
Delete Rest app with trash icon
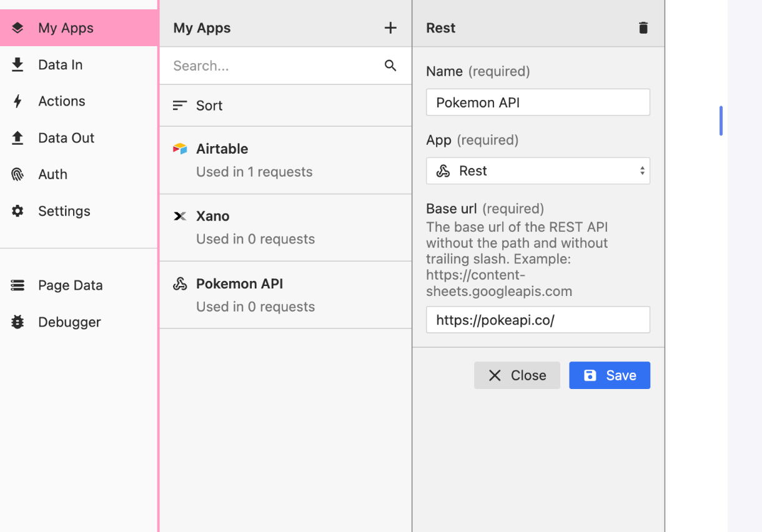tap(643, 27)
